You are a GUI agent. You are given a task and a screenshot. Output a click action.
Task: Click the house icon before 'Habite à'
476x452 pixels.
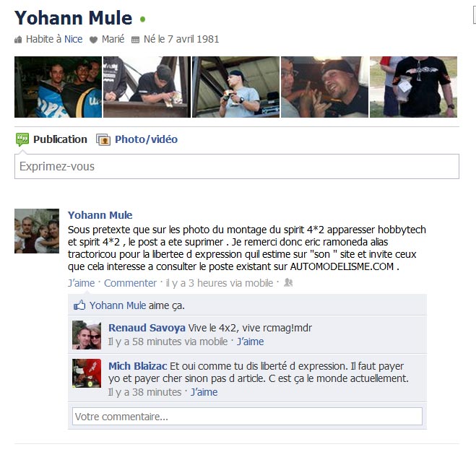point(18,40)
